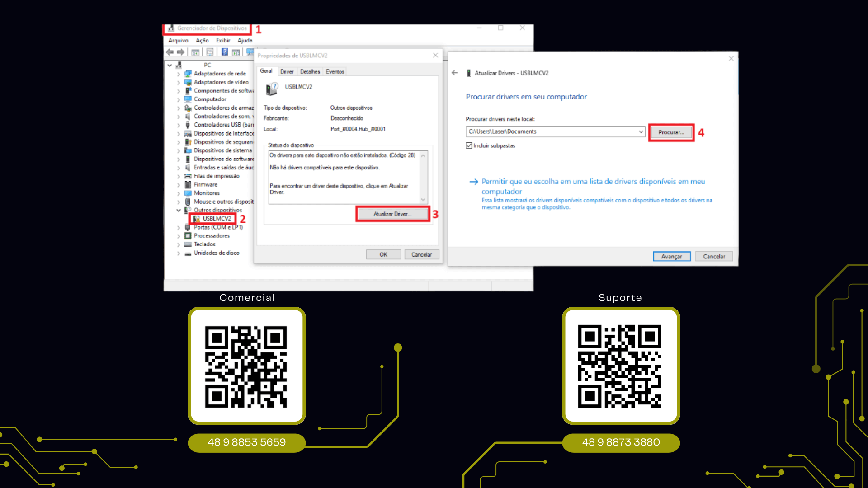This screenshot has height=488, width=868.
Task: Select the Geral tab
Action: [266, 71]
